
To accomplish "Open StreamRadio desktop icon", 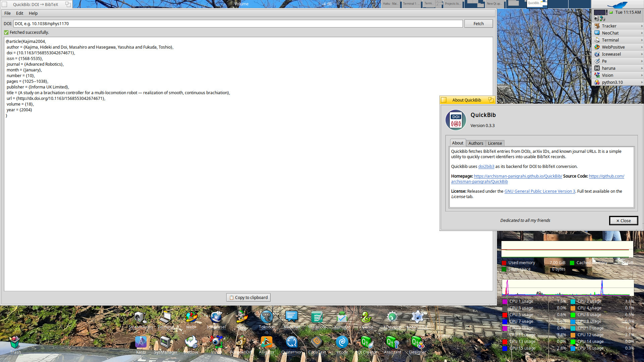I will point(141,317).
